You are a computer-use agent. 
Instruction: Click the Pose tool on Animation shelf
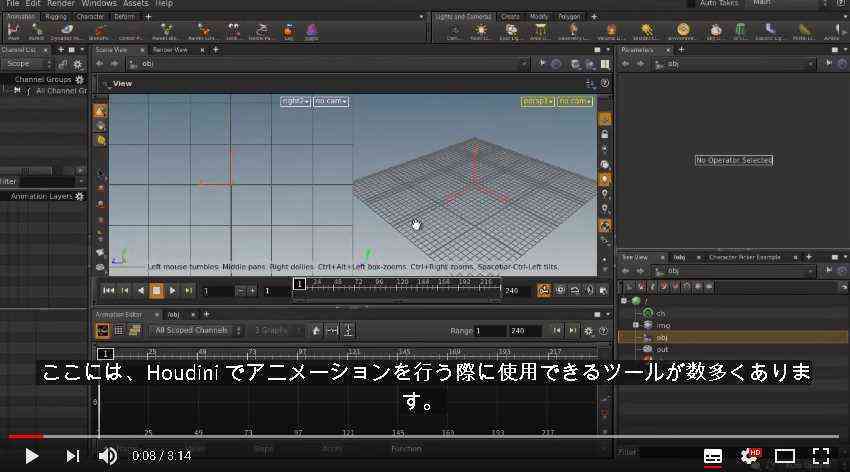[13, 31]
